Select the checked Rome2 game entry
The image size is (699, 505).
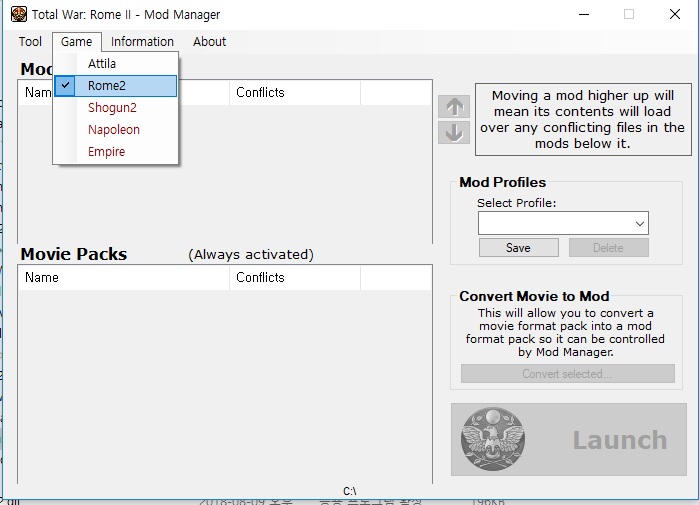point(116,86)
